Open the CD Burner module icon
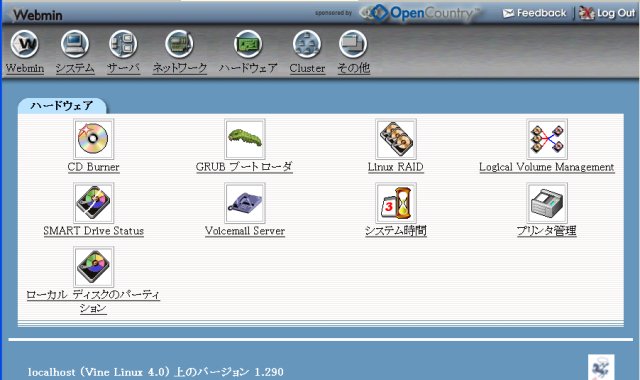 pos(93,139)
